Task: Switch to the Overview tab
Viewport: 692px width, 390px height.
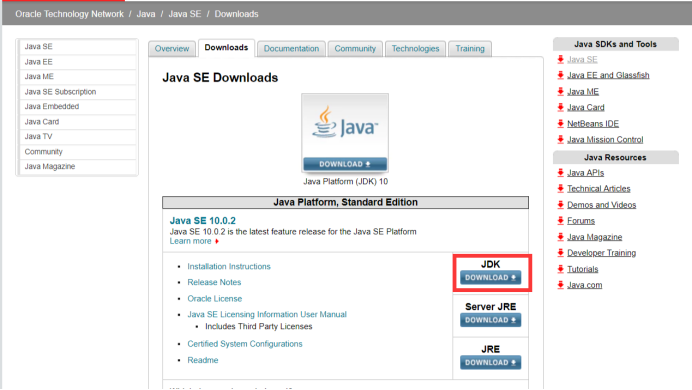Action: (172, 49)
